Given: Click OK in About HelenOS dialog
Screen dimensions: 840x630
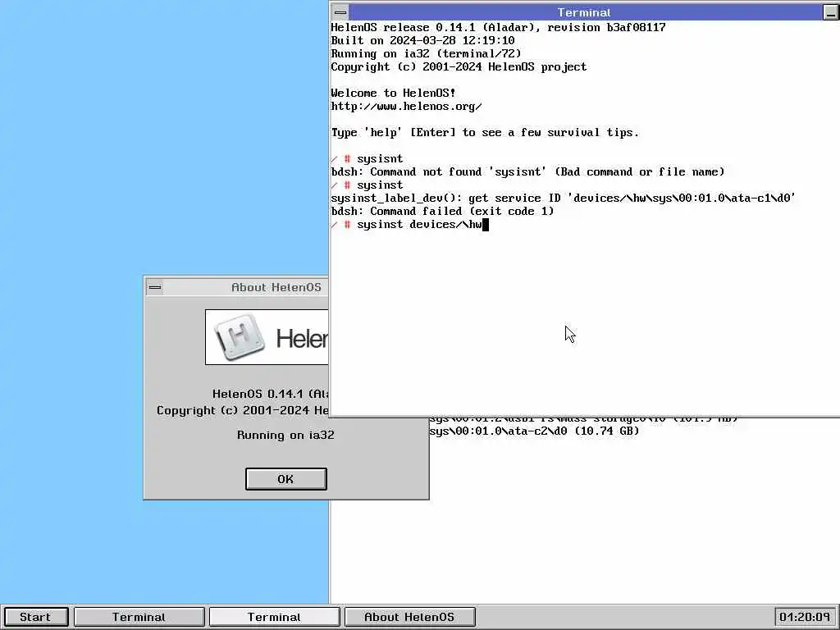Looking at the screenshot, I should 285,479.
